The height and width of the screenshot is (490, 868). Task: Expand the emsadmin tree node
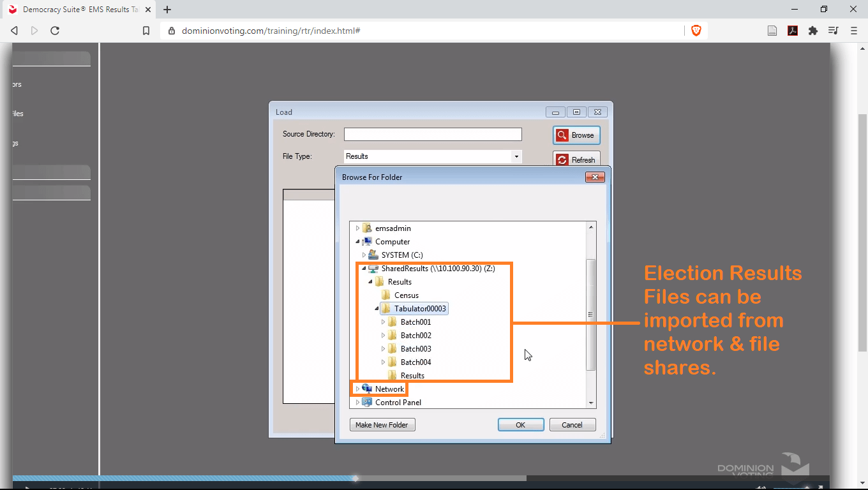357,228
